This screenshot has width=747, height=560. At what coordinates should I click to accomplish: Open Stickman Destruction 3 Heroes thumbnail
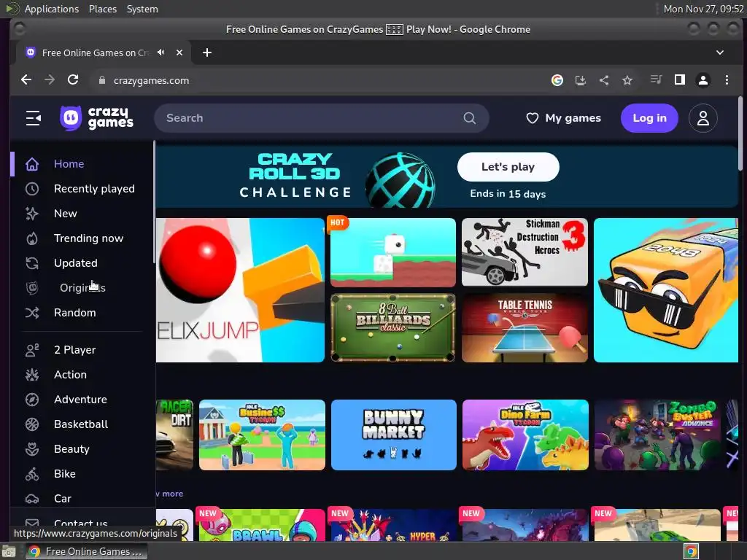coord(525,252)
